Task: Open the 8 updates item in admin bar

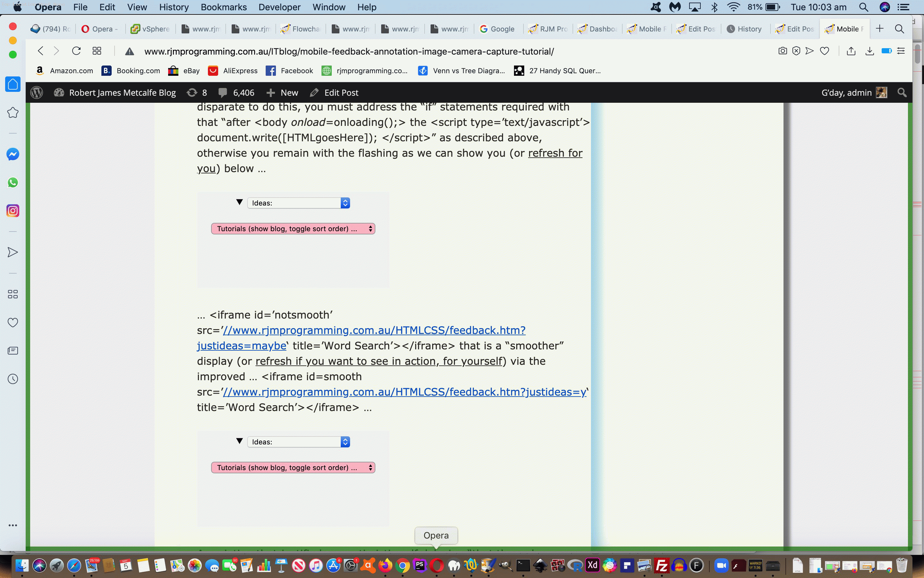Action: tap(197, 92)
